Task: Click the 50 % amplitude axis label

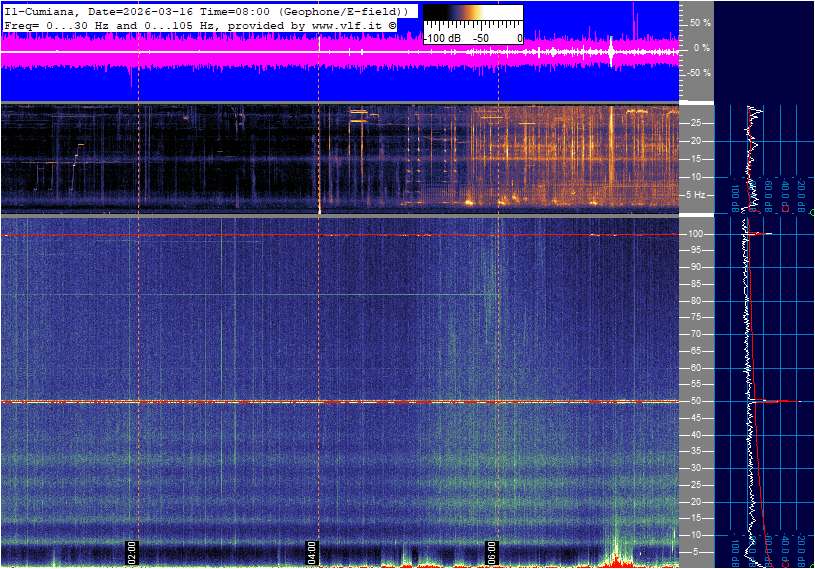Action: click(x=700, y=22)
